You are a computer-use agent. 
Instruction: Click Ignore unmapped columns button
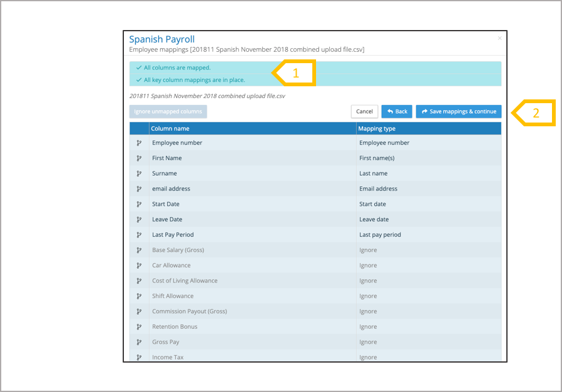point(168,111)
